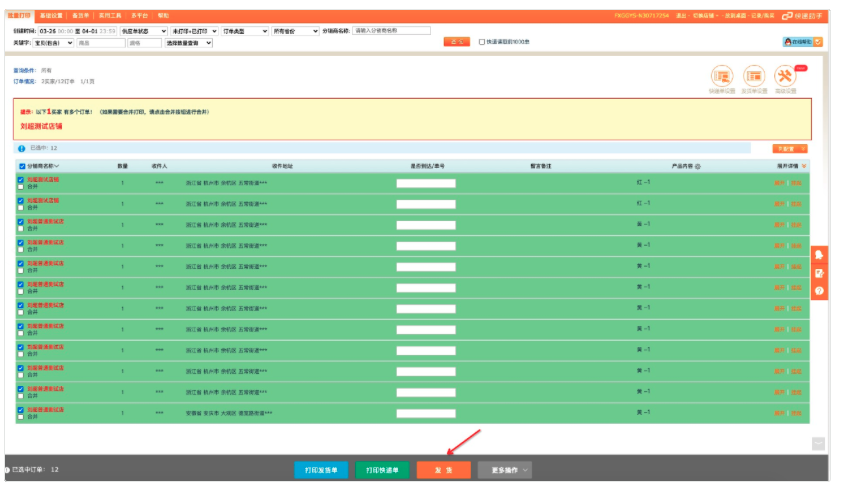Open the 未打印+已打印 dropdown
The image size is (842, 489).
pos(191,31)
